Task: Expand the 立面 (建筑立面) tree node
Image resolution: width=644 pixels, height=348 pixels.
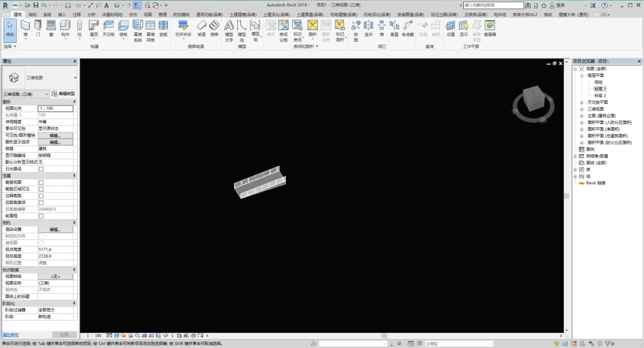Action: tap(581, 116)
